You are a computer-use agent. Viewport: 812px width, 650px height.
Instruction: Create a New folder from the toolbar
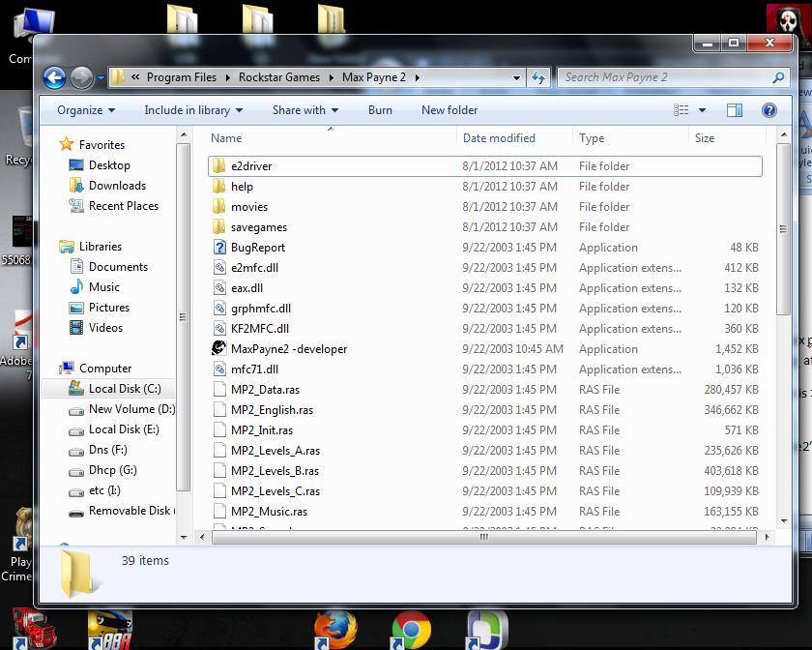click(x=449, y=110)
